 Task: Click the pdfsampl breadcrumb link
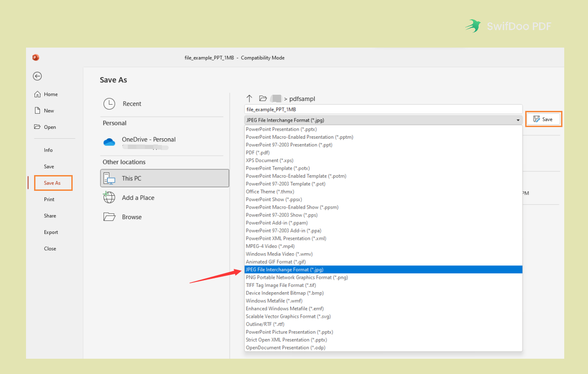[302, 98]
